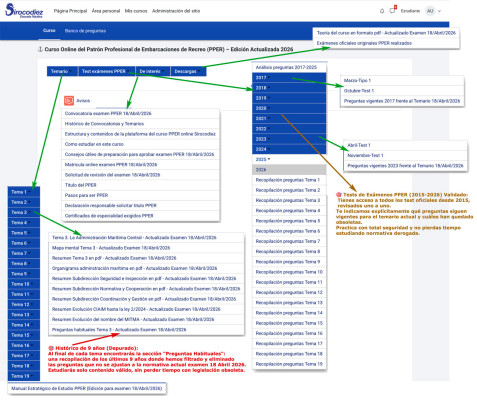Image resolution: width=477 pixels, height=400 pixels.
Task: Go to Mis cursos menu
Action: pyautogui.click(x=136, y=11)
